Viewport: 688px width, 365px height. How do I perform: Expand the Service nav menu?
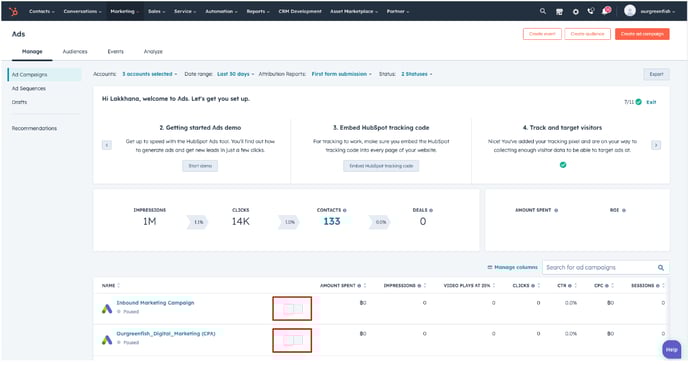(x=185, y=11)
